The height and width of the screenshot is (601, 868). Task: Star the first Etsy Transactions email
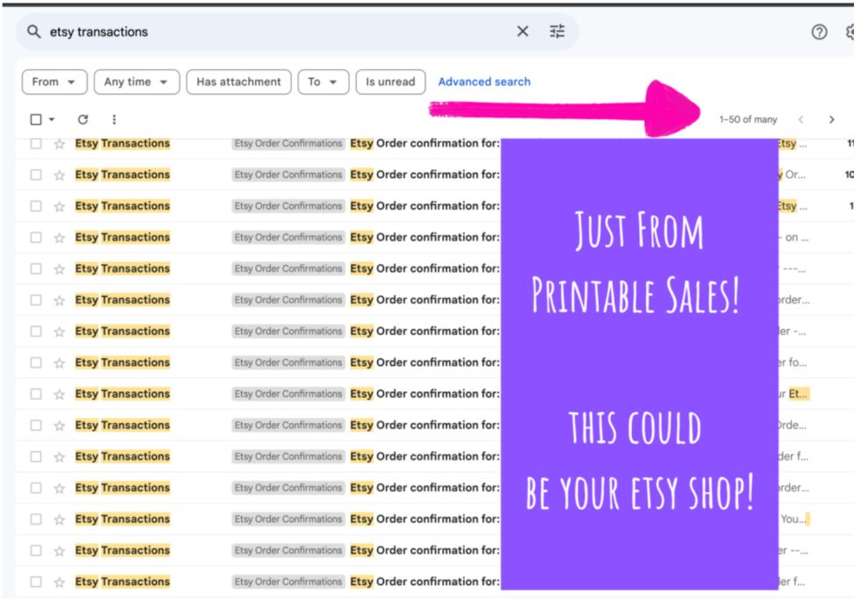coord(60,144)
